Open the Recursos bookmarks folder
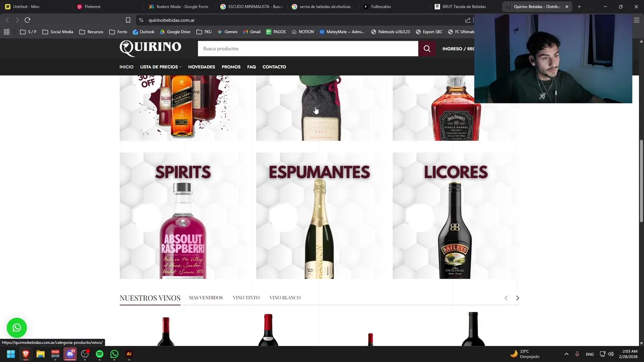This screenshot has width=644, height=362. (x=91, y=32)
